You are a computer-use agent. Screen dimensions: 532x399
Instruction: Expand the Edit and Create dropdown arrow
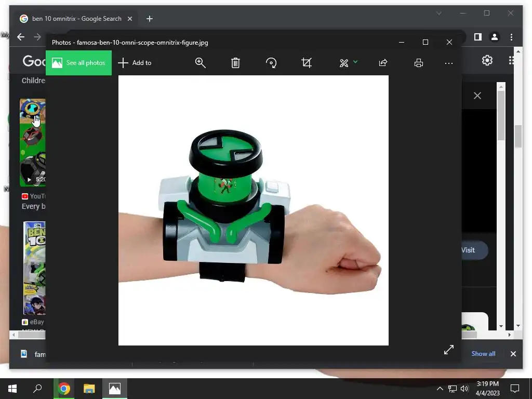355,62
